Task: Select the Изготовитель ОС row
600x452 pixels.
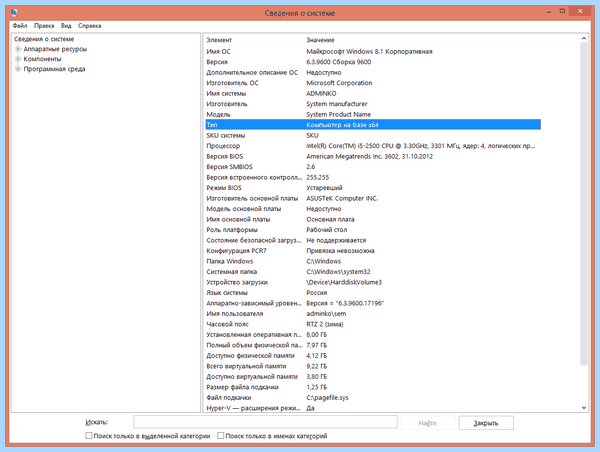Action: [x=373, y=83]
